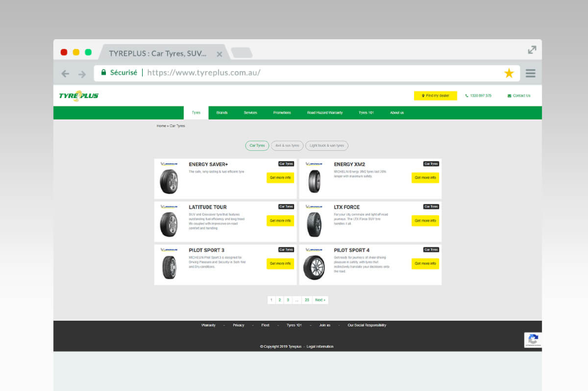Open Our Social Responsibility footer link

(x=367, y=325)
